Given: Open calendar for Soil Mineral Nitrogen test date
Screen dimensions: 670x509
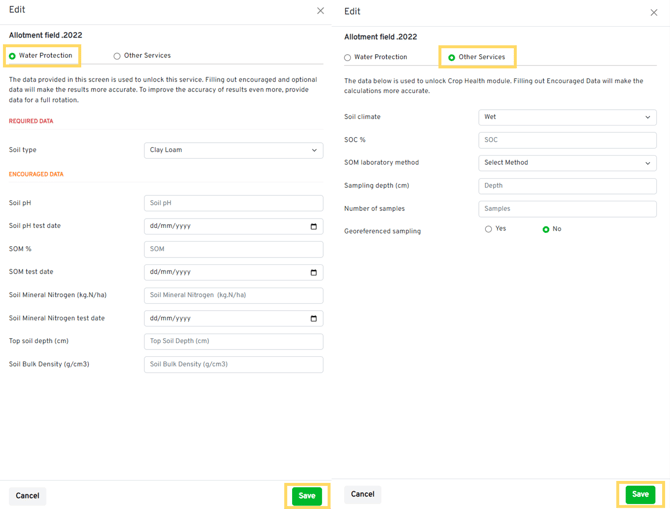Looking at the screenshot, I should pyautogui.click(x=313, y=318).
